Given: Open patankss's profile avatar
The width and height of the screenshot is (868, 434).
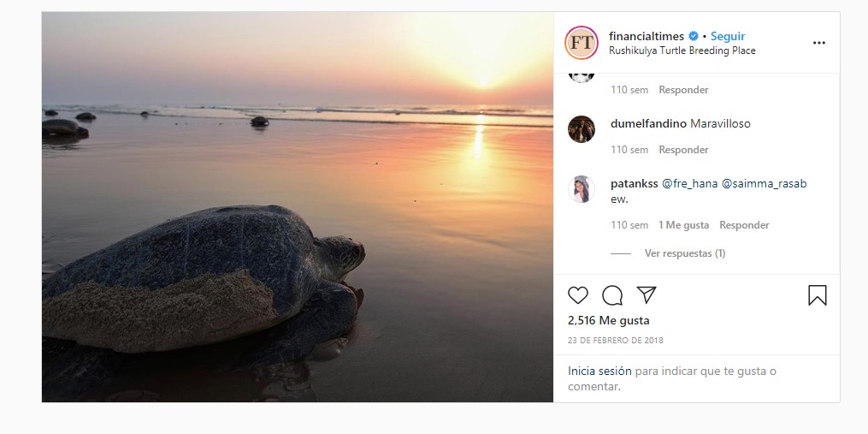Looking at the screenshot, I should click(x=582, y=189).
